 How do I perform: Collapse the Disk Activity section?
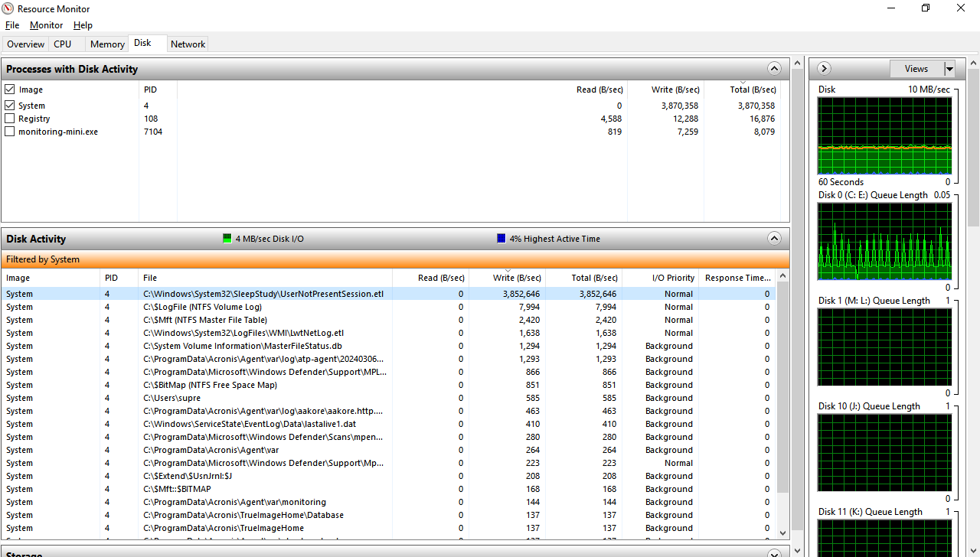[x=774, y=239]
